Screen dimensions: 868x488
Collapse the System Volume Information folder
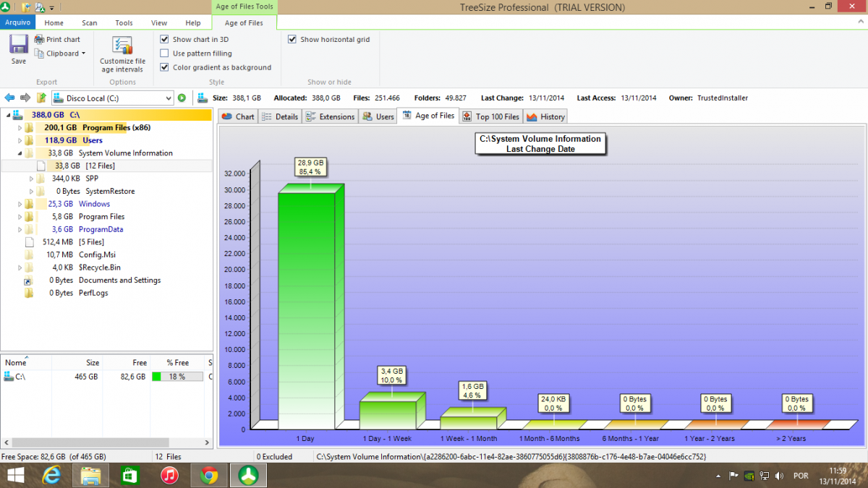[20, 153]
